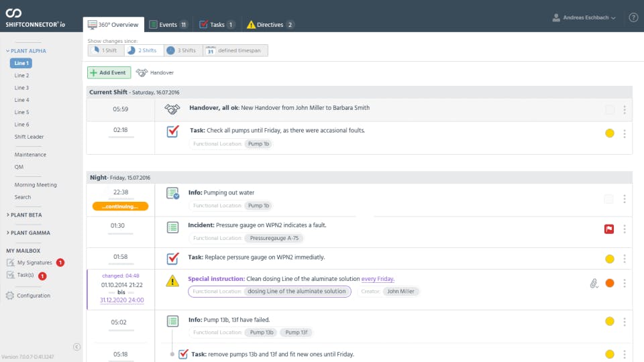Open more options for the 05:02 info
This screenshot has width=644, height=362.
pyautogui.click(x=625, y=321)
